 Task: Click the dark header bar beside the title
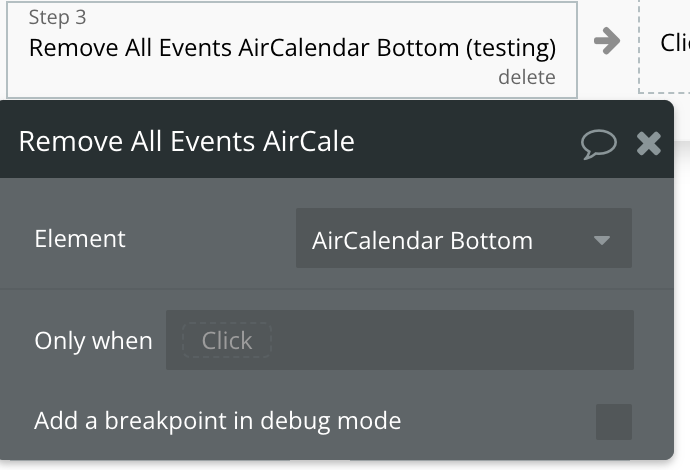[466, 141]
